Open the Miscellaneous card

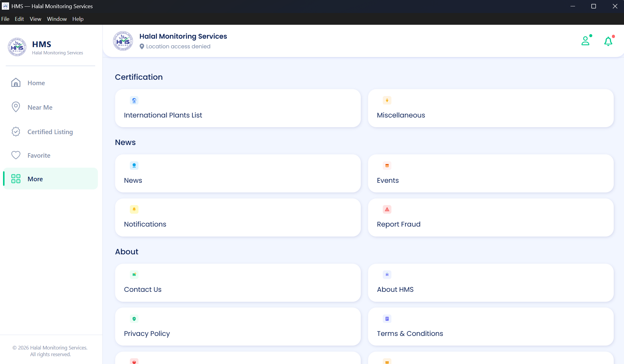coord(491,108)
